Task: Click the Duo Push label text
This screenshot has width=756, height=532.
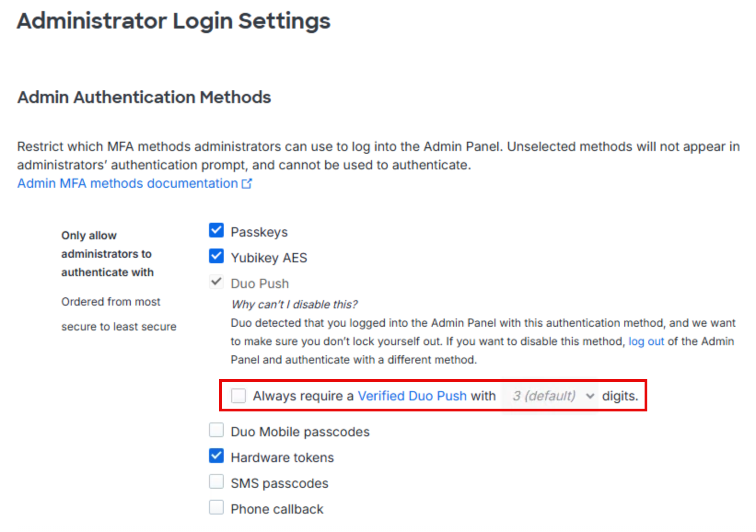Action: [x=260, y=283]
